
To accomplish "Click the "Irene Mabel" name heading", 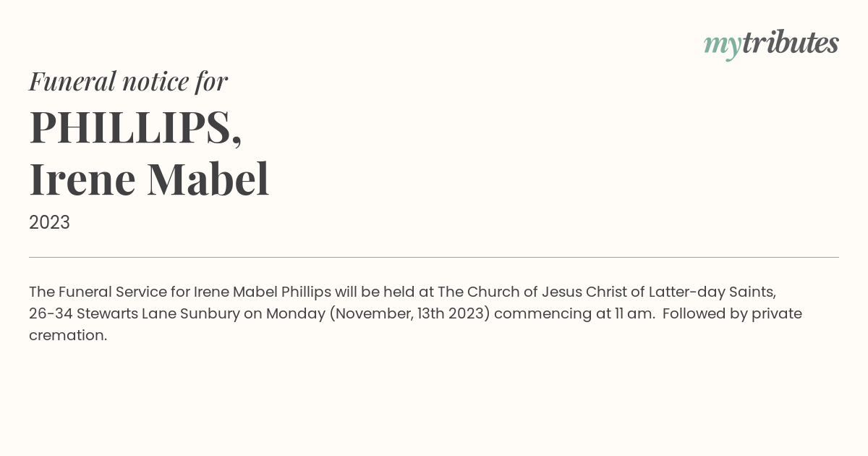I will coord(149,179).
